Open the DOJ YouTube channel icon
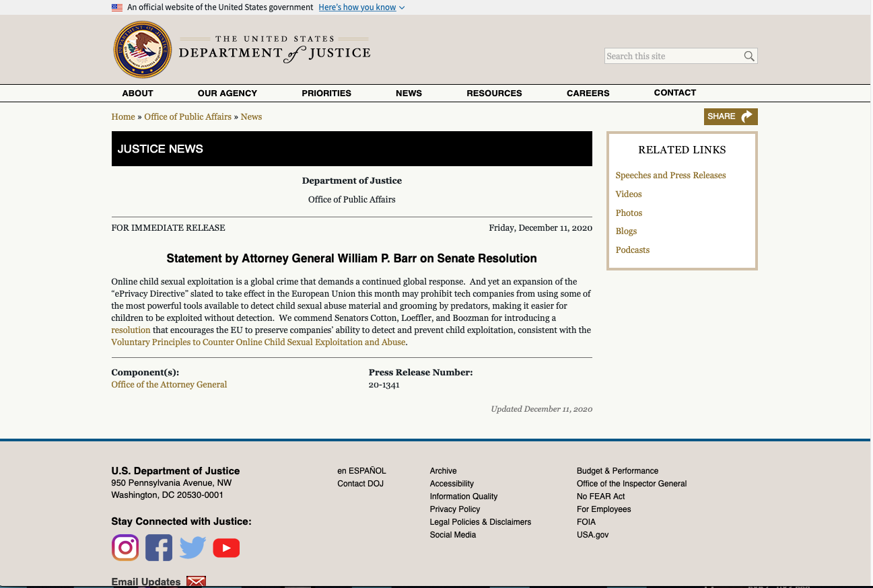 point(226,548)
